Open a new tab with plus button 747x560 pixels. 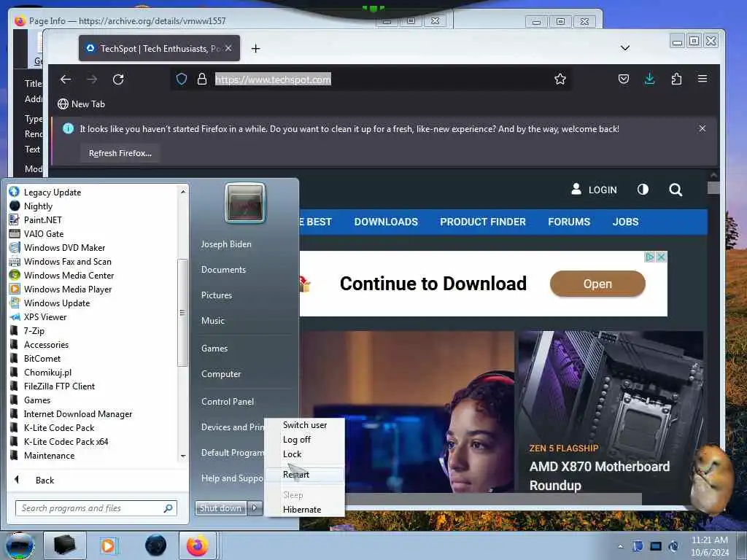(x=256, y=49)
